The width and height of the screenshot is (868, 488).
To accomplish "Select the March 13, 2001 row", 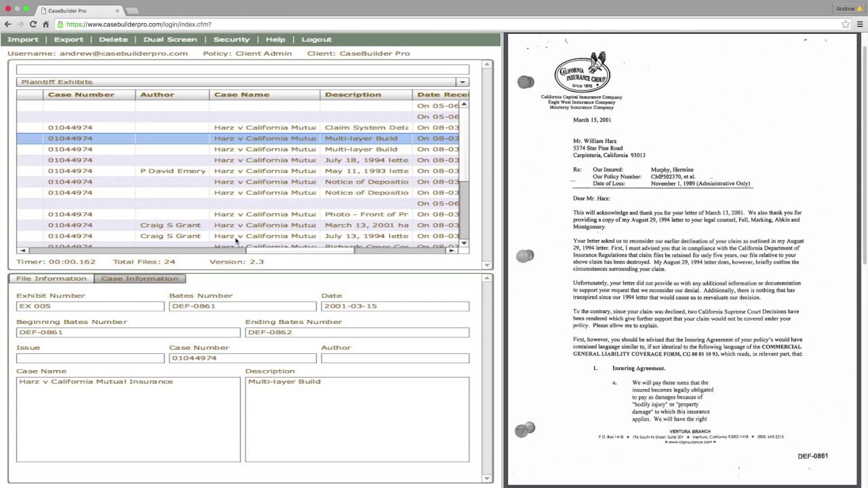I will pos(237,225).
